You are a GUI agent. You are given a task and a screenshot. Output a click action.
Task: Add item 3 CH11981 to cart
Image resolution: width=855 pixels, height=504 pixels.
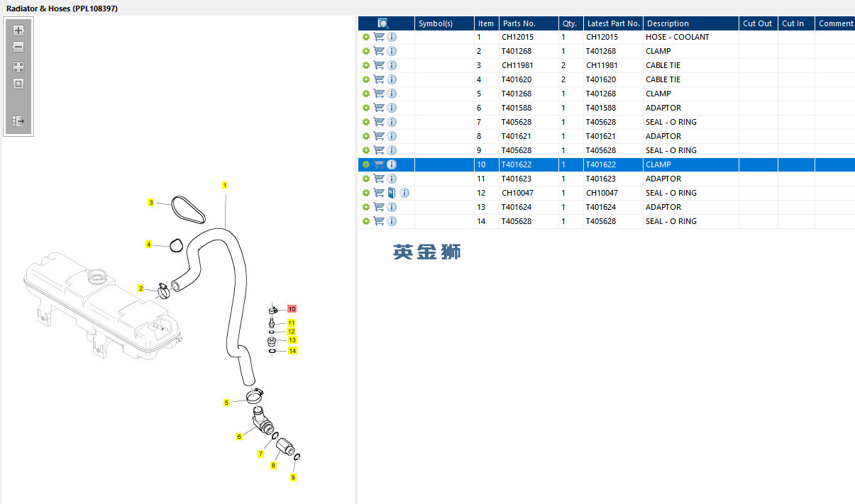tap(379, 65)
